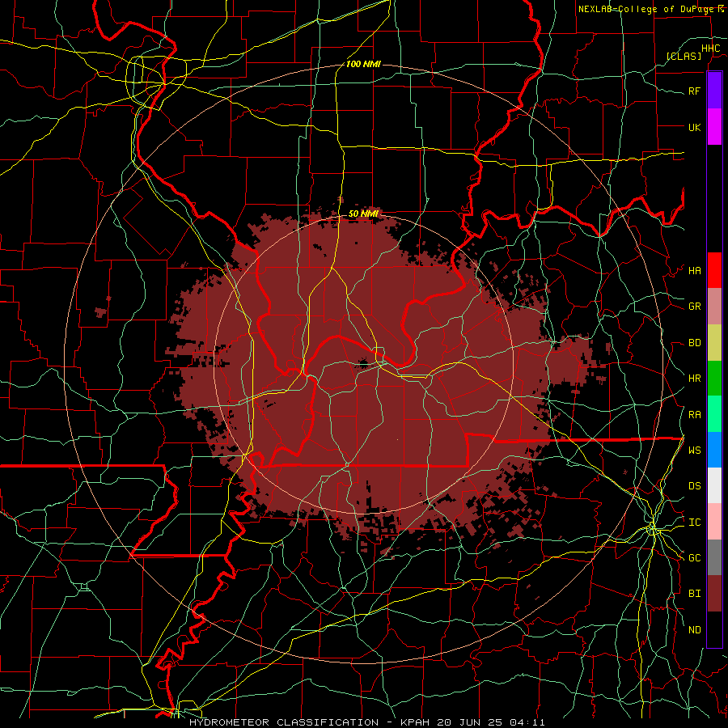Select the GR pink-brown legend swatch
This screenshot has width=728, height=728.
pos(714,307)
